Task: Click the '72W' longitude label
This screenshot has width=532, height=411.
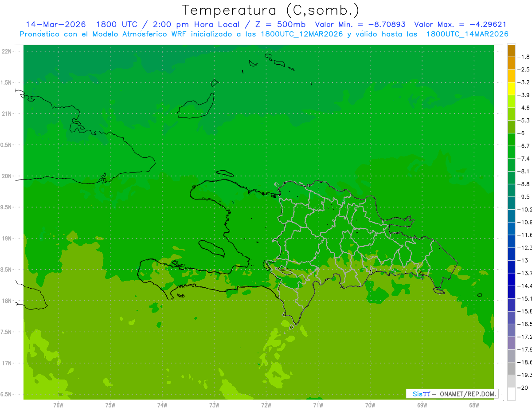Action: 266,405
